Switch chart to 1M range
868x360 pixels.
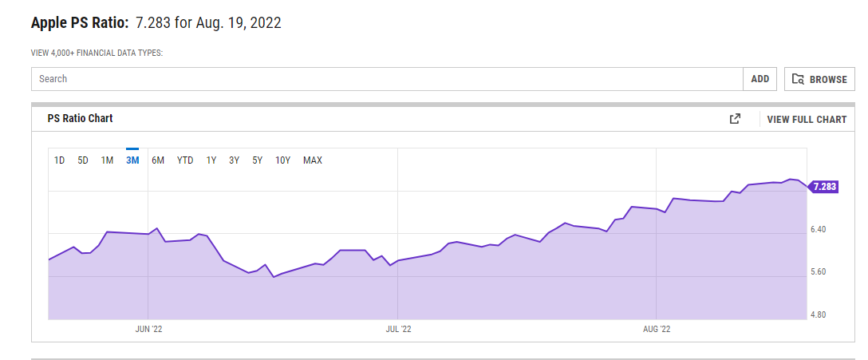point(107,160)
